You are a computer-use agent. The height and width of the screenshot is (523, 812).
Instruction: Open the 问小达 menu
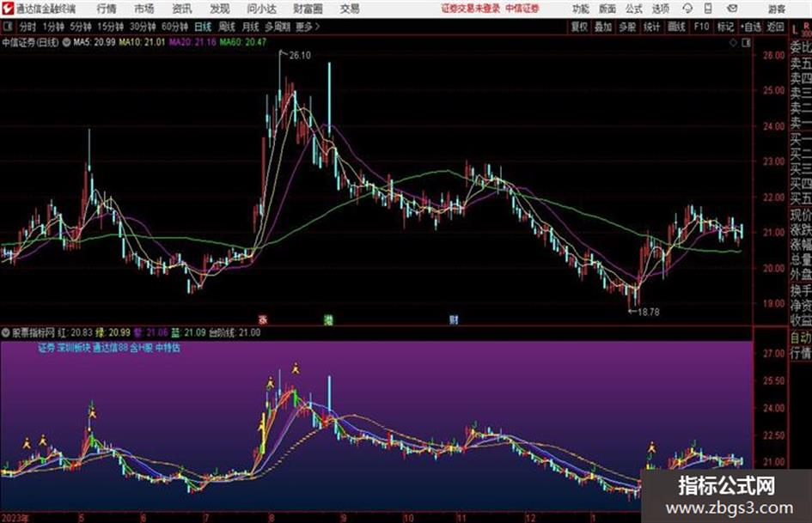tap(261, 9)
